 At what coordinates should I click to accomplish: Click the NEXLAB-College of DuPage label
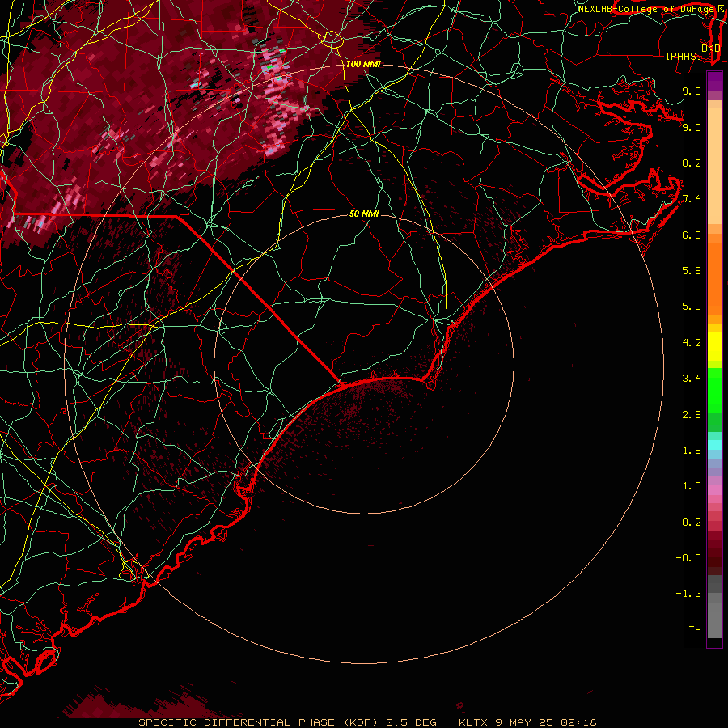pyautogui.click(x=645, y=9)
